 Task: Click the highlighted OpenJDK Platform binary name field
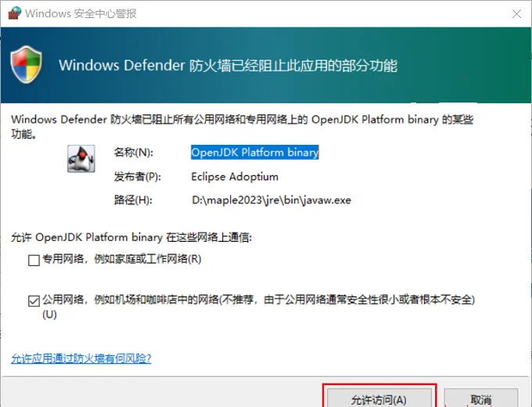[255, 153]
